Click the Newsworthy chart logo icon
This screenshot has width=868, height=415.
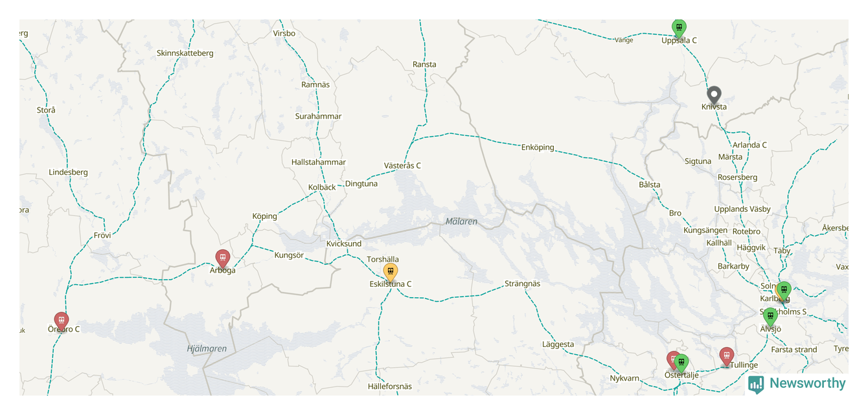(756, 385)
